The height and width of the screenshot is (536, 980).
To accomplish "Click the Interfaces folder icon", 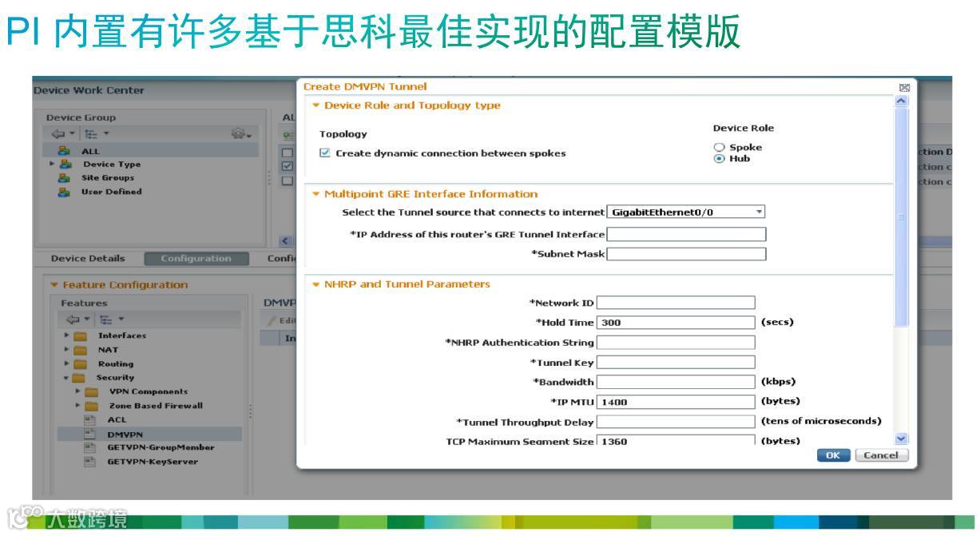I will tap(81, 336).
